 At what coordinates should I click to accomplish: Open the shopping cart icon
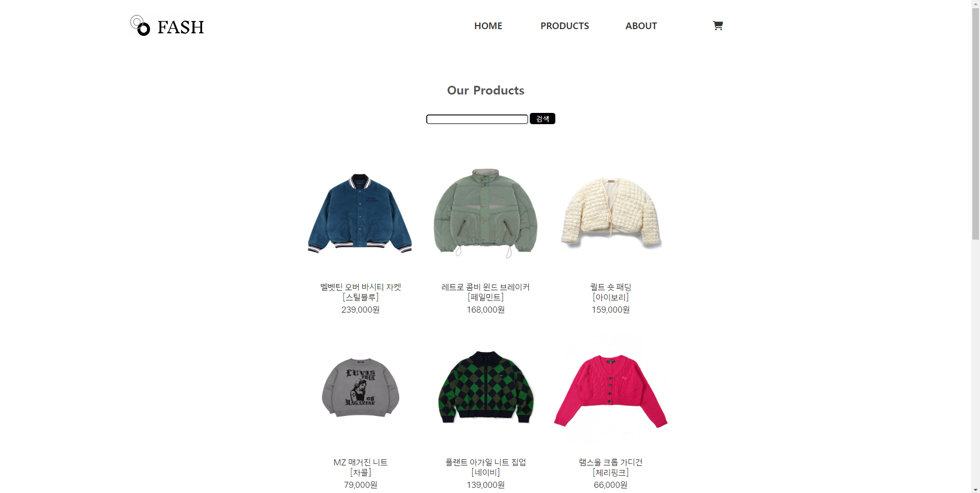pyautogui.click(x=718, y=26)
